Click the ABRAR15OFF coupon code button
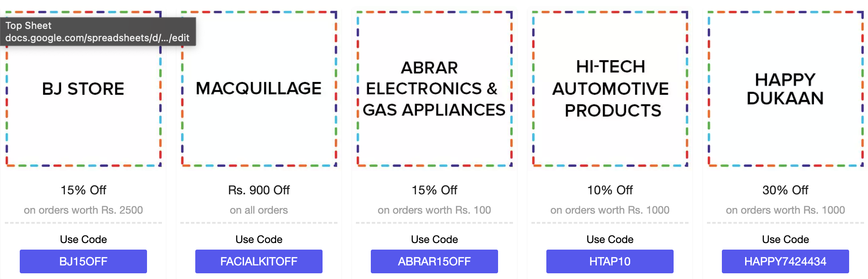868x279 pixels. tap(434, 261)
